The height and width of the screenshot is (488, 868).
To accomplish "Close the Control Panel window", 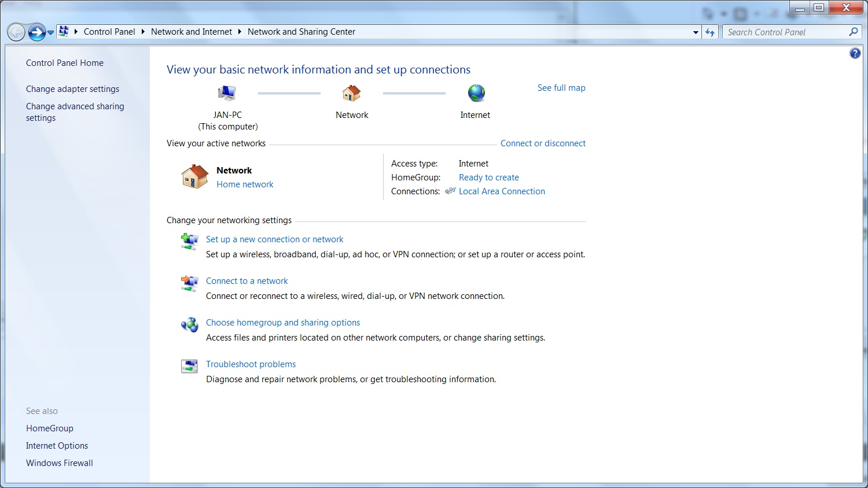I will (846, 8).
